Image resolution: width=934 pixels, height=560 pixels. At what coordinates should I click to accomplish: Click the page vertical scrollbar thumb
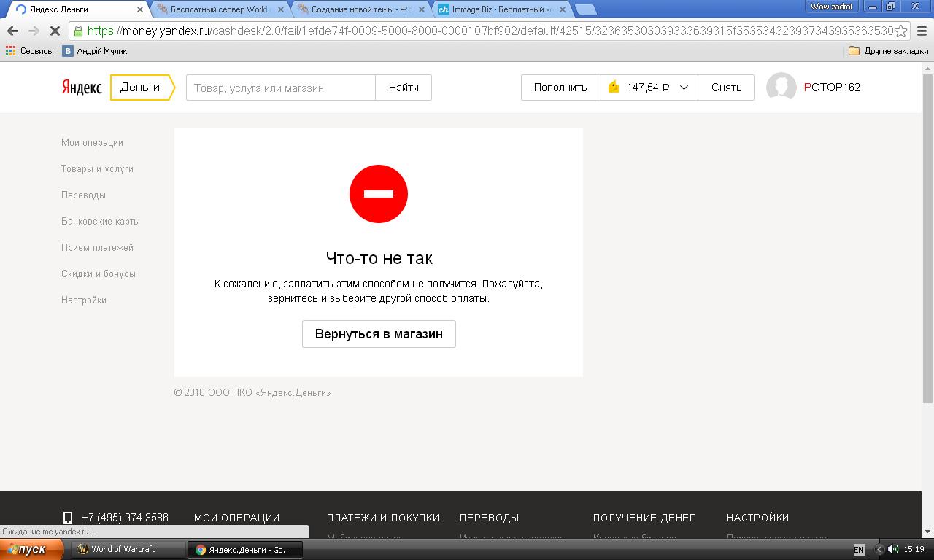(x=927, y=238)
